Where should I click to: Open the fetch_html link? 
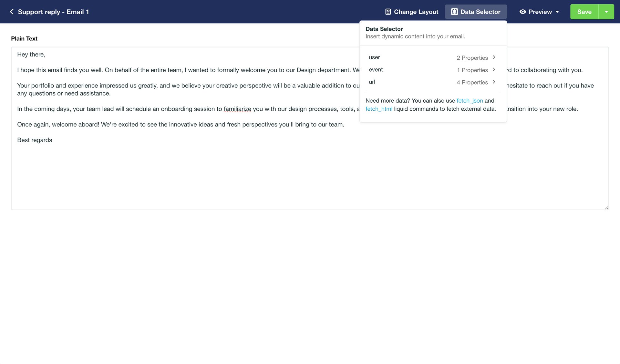coord(379,109)
